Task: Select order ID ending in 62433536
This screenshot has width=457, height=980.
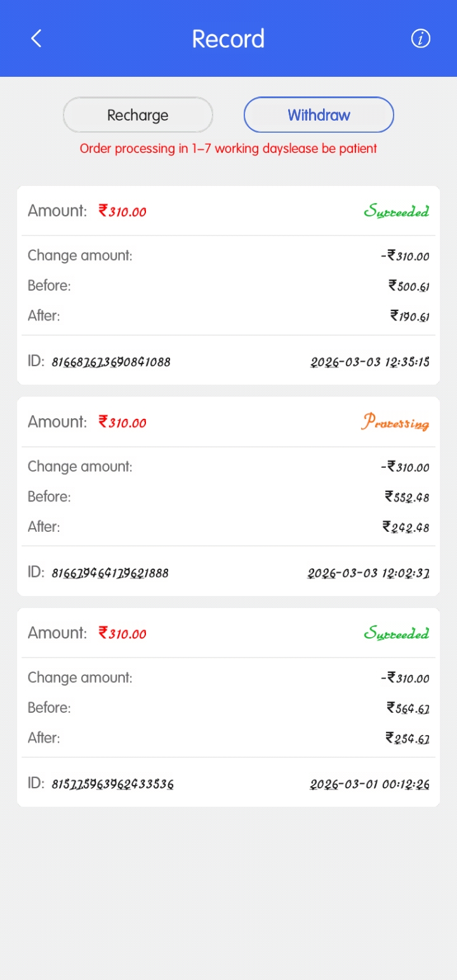Action: pos(112,784)
